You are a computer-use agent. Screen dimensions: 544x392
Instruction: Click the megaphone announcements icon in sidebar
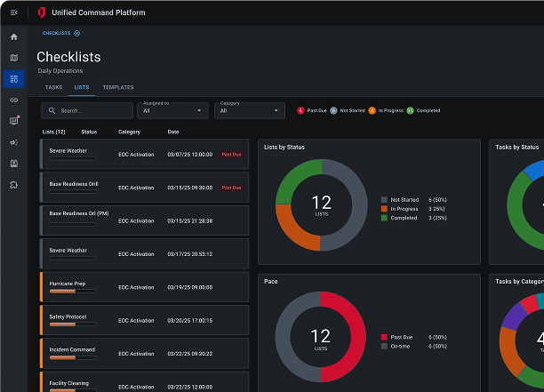[13, 142]
